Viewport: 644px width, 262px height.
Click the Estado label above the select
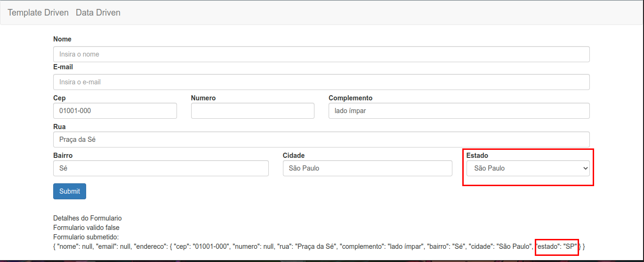[x=477, y=155]
